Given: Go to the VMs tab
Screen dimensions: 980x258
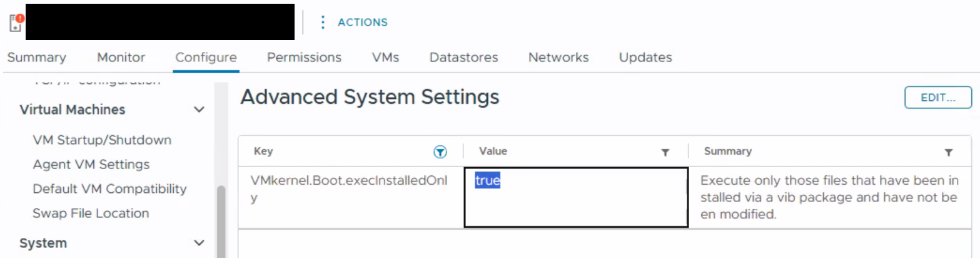Looking at the screenshot, I should tap(385, 58).
